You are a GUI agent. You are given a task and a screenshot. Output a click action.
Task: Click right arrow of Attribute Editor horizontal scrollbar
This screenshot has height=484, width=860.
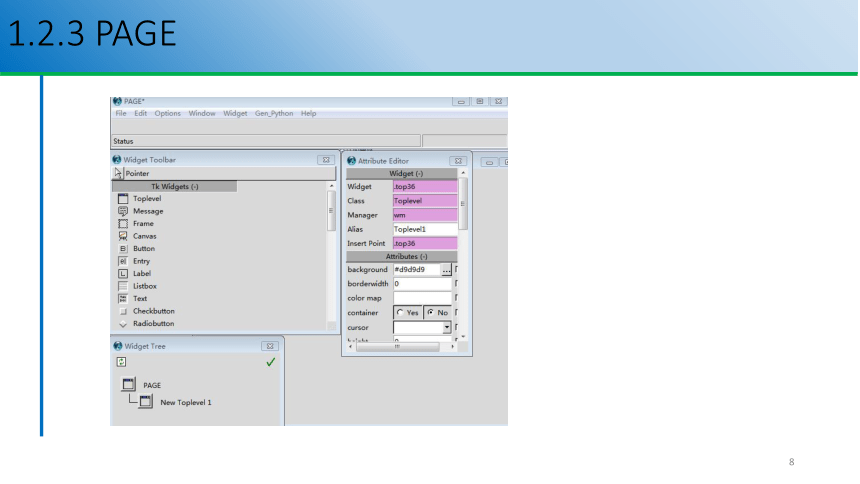coord(452,347)
